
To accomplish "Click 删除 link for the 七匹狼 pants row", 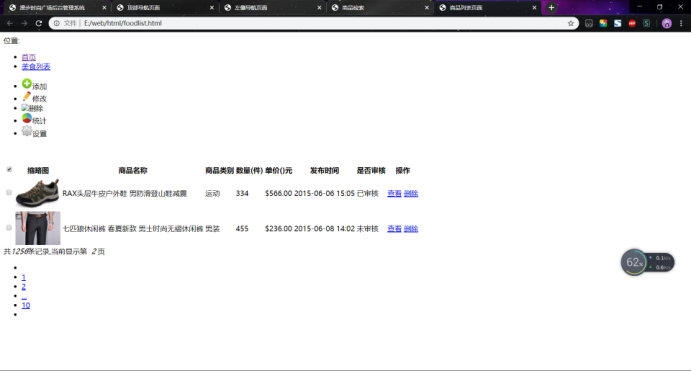I will coord(411,229).
